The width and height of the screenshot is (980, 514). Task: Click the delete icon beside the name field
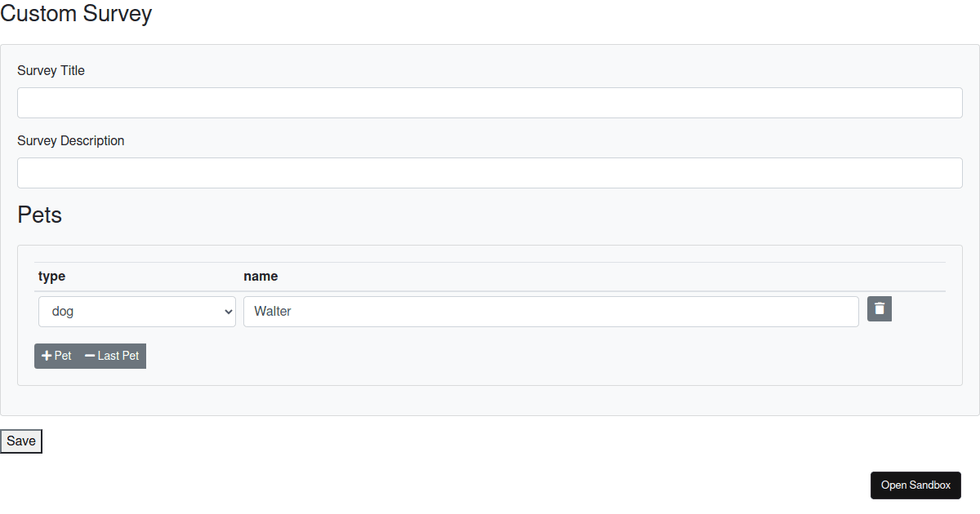(x=880, y=308)
